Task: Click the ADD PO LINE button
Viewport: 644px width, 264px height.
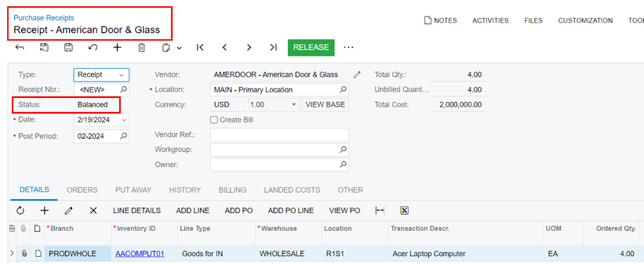Action: [290, 211]
